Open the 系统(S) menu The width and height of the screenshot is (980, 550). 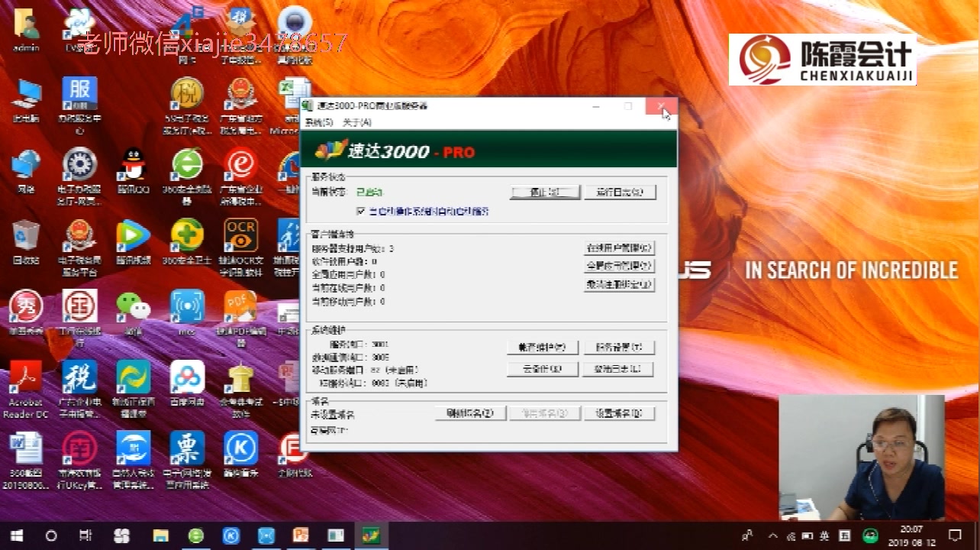pyautogui.click(x=319, y=122)
